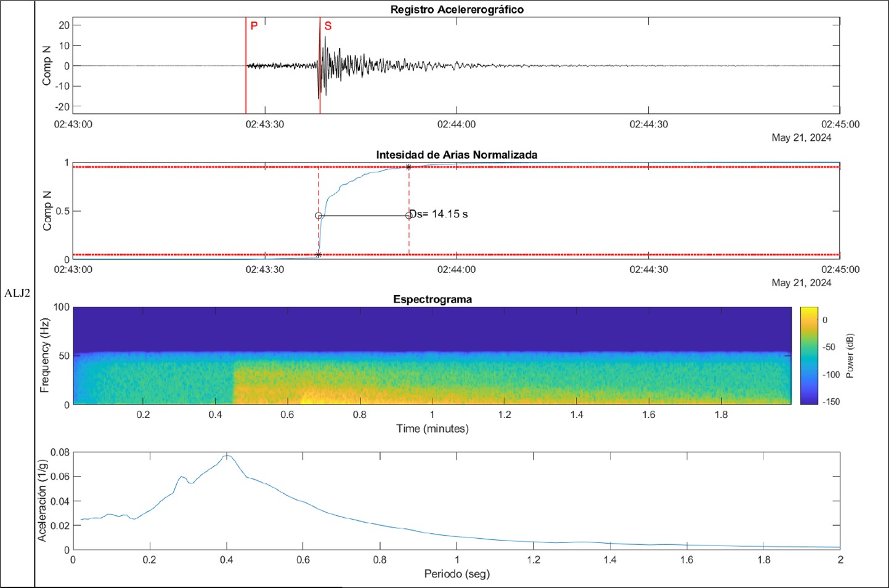Viewport: 889px width, 588px height.
Task: Click the 50 Hz tick on the spectrogram axis
Action: [64, 356]
